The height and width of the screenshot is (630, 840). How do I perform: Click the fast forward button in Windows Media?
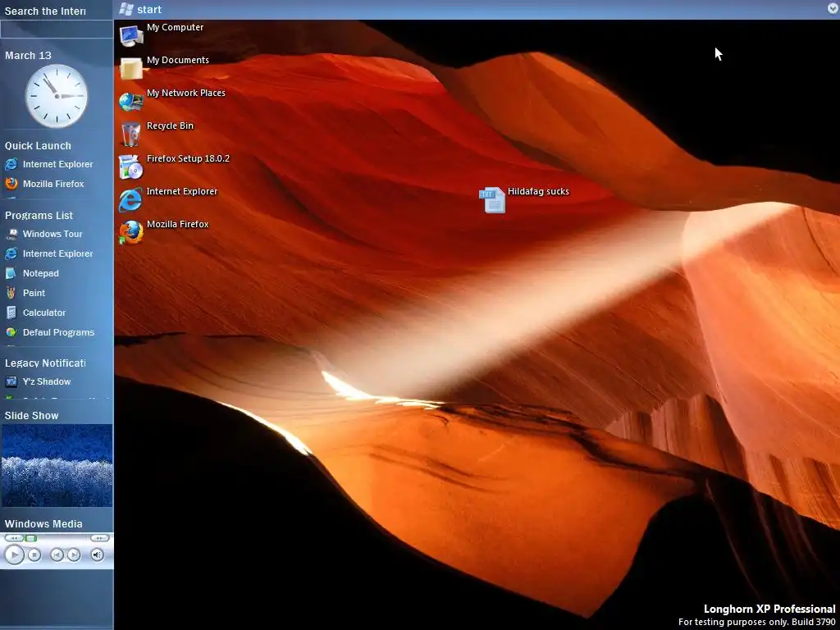(x=99, y=538)
